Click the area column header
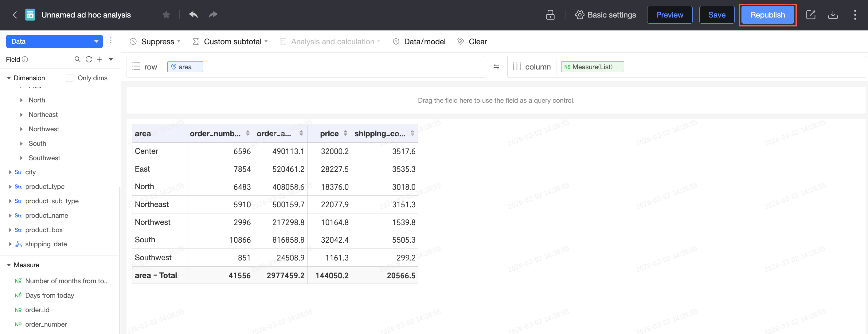Image resolution: width=868 pixels, height=334 pixels. [159, 133]
